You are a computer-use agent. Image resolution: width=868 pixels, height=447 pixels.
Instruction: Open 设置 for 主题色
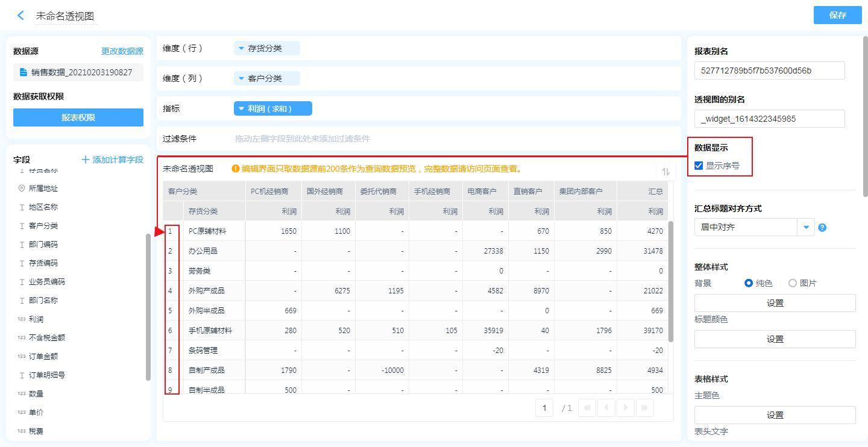click(775, 415)
